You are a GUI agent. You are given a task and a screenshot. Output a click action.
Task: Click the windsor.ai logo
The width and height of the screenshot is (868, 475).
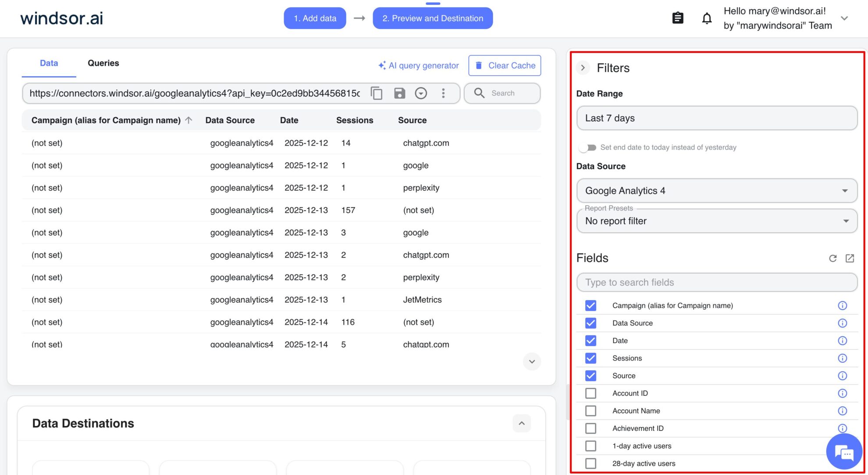pyautogui.click(x=62, y=18)
